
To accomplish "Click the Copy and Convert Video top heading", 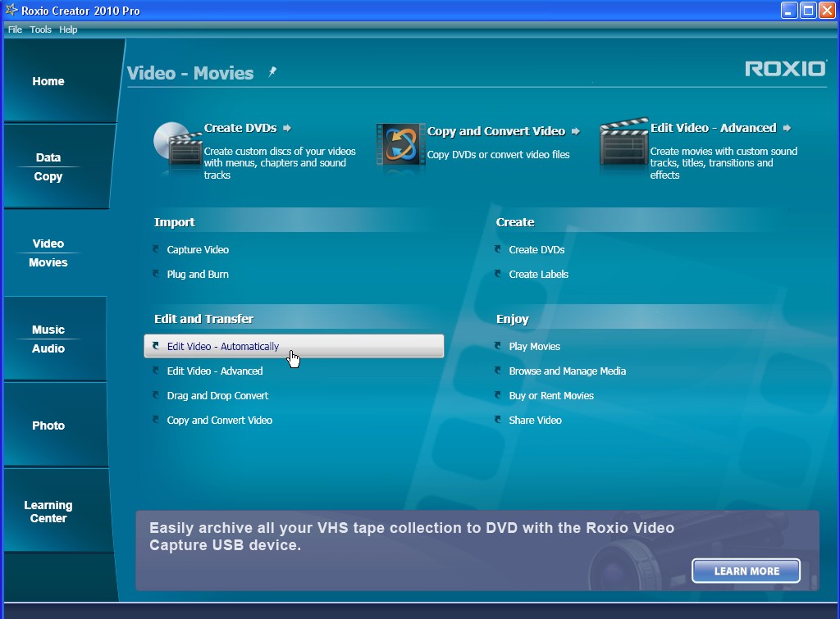I will pyautogui.click(x=496, y=131).
